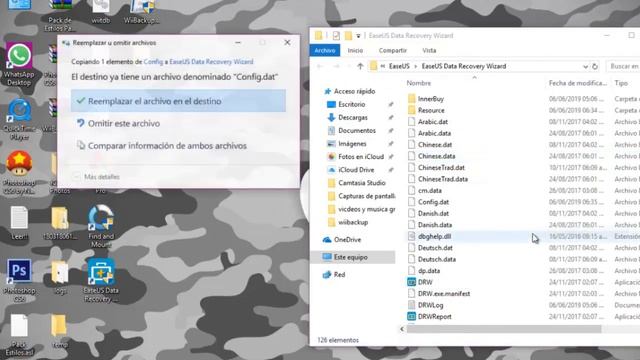Click the Up folder arrow in Explorer
640x360 pixels.
coord(360,66)
